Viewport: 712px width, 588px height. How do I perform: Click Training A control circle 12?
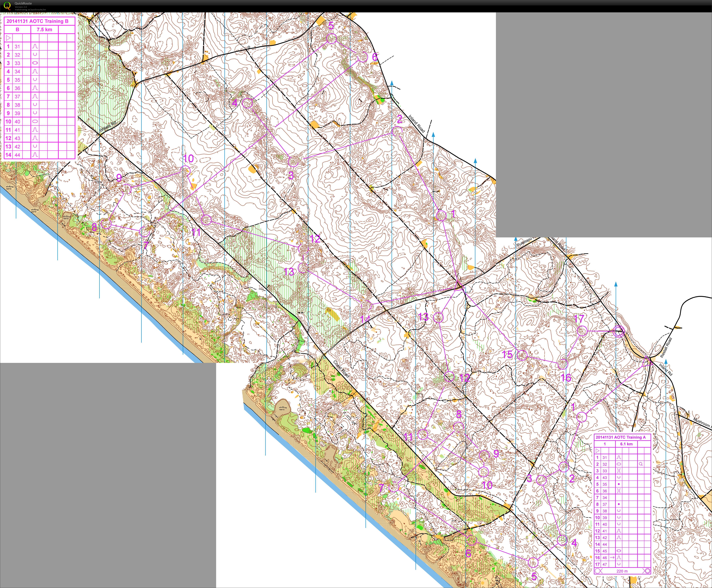pos(449,376)
